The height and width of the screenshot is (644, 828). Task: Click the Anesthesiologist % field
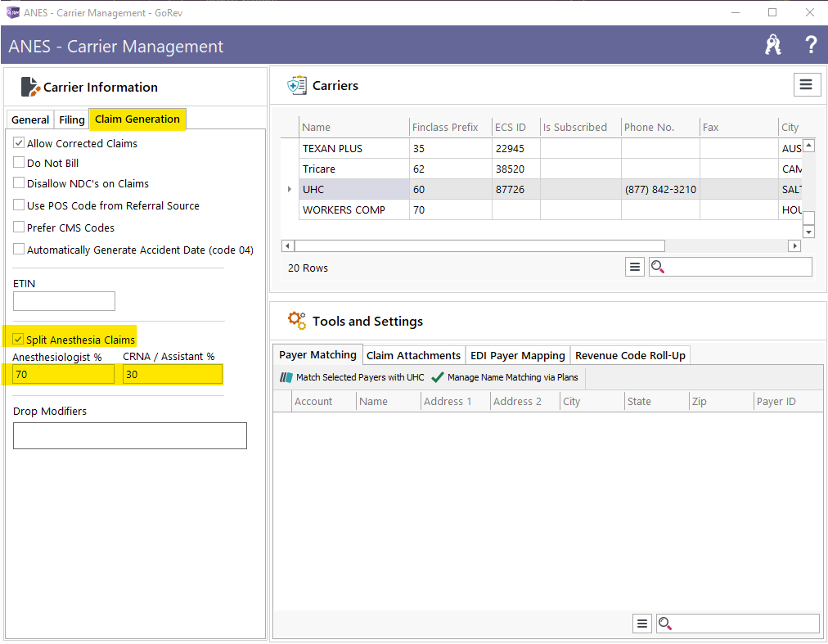pos(63,374)
